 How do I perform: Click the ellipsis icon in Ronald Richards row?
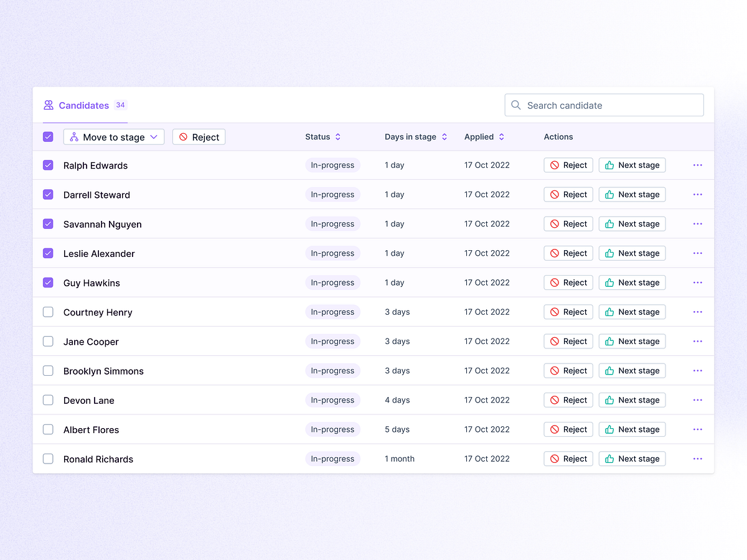pos(697,459)
